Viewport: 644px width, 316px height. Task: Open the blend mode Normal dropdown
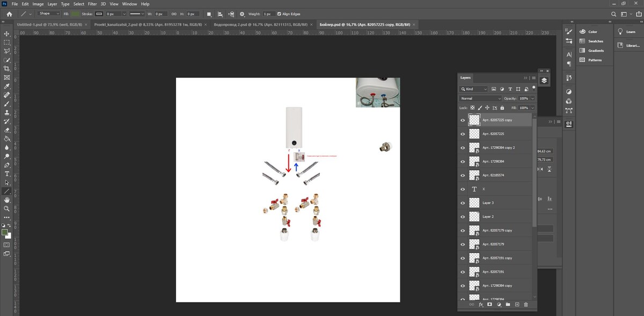[x=480, y=98]
